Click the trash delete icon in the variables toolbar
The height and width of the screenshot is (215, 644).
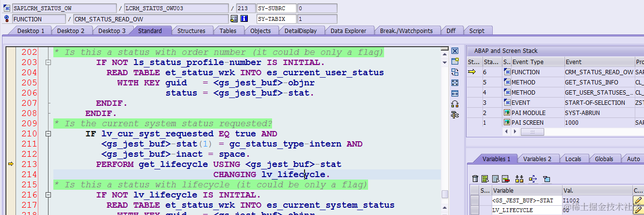(475, 179)
